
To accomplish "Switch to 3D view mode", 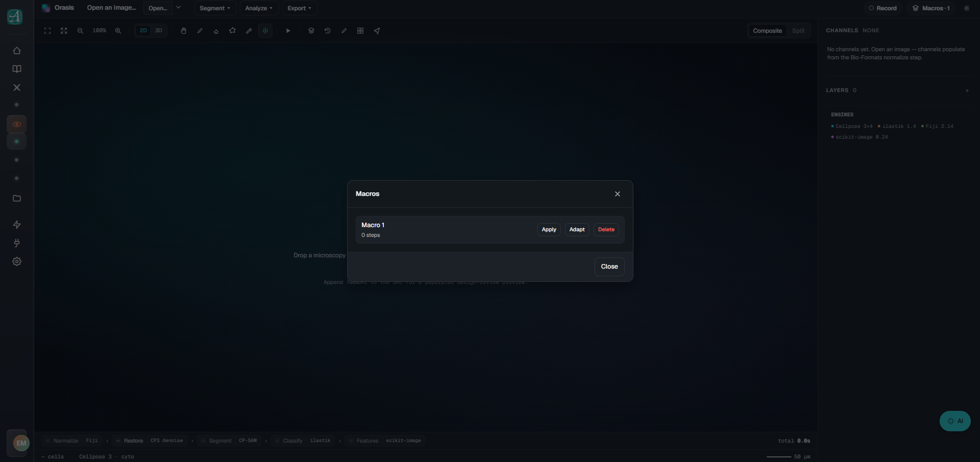I will pos(158,31).
